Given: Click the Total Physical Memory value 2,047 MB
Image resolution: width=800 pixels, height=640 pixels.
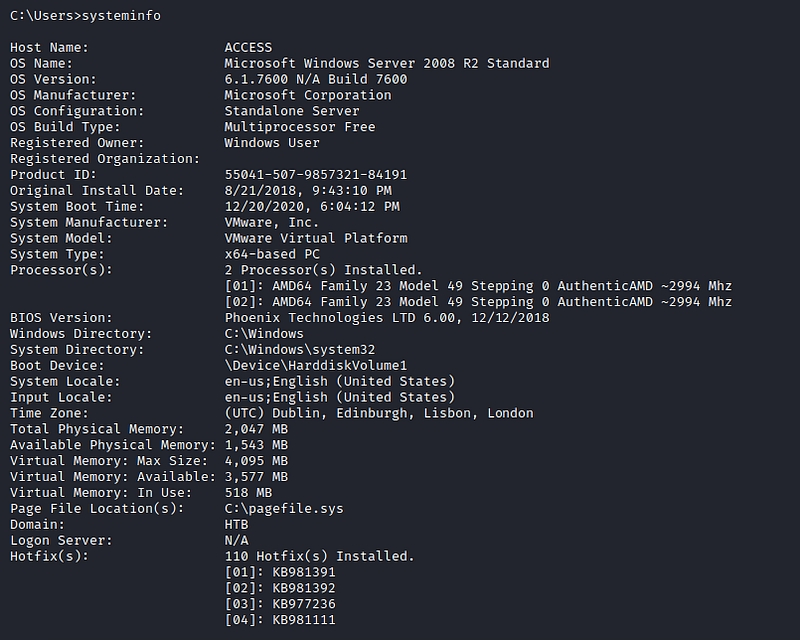Looking at the screenshot, I should (x=256, y=429).
